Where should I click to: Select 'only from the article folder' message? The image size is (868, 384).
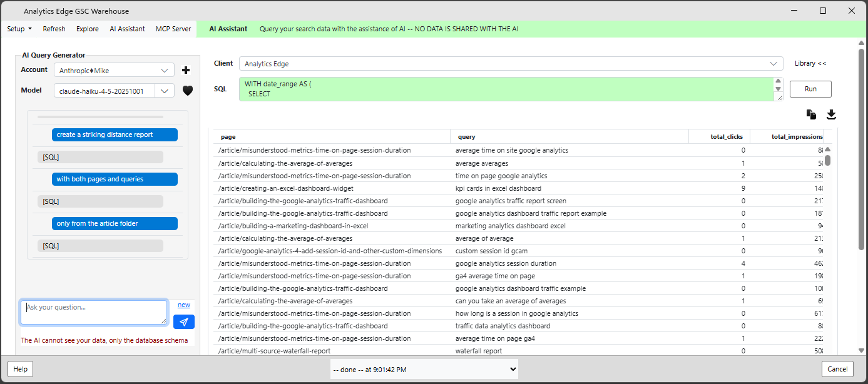click(x=115, y=223)
